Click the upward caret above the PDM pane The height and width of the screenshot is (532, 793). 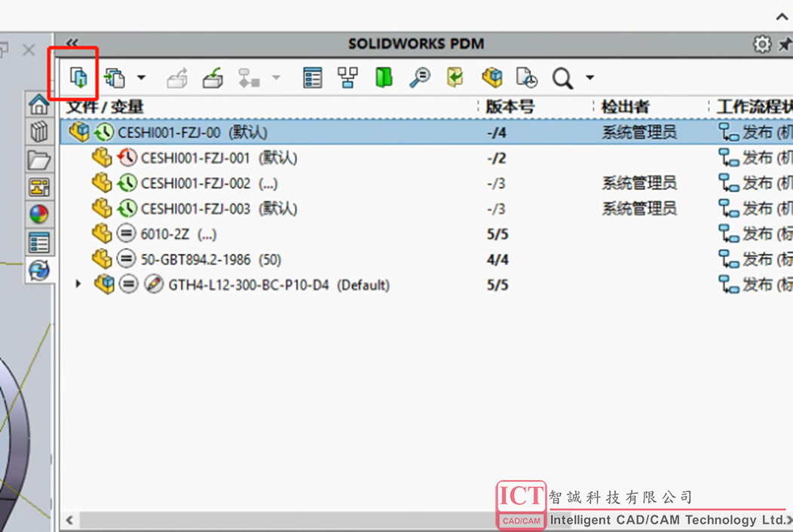(782, 17)
